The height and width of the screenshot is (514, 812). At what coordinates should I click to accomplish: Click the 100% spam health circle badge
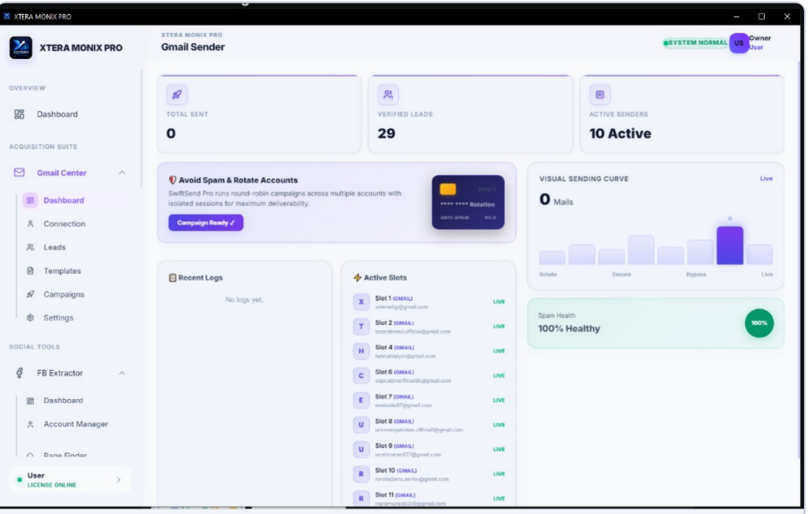pyautogui.click(x=759, y=324)
